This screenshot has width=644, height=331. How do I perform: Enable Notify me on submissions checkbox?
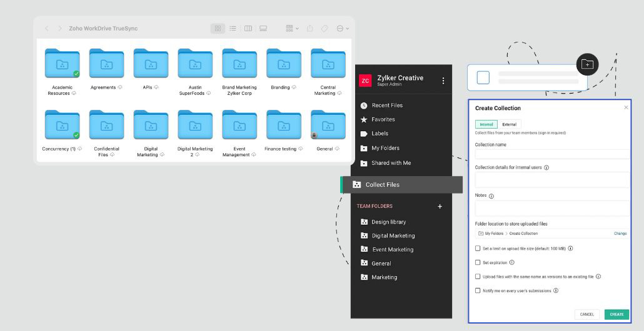point(478,290)
